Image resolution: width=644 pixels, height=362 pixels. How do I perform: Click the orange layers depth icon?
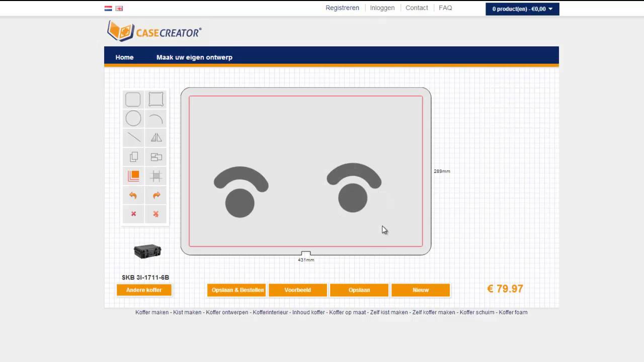tap(133, 176)
